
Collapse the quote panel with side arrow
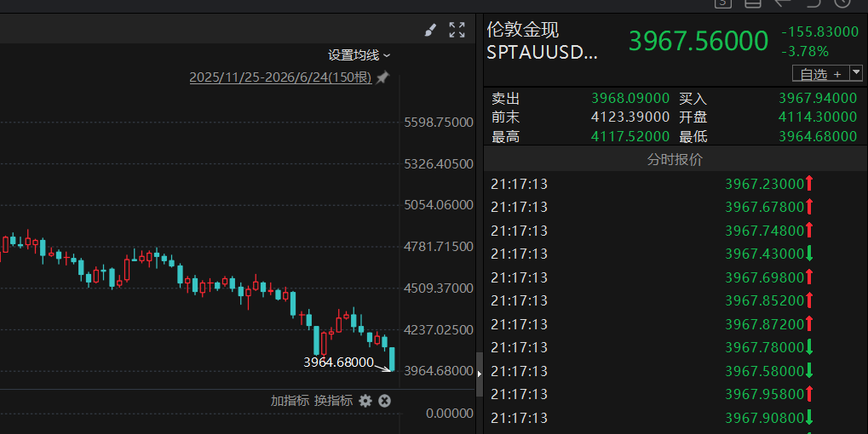pos(480,374)
